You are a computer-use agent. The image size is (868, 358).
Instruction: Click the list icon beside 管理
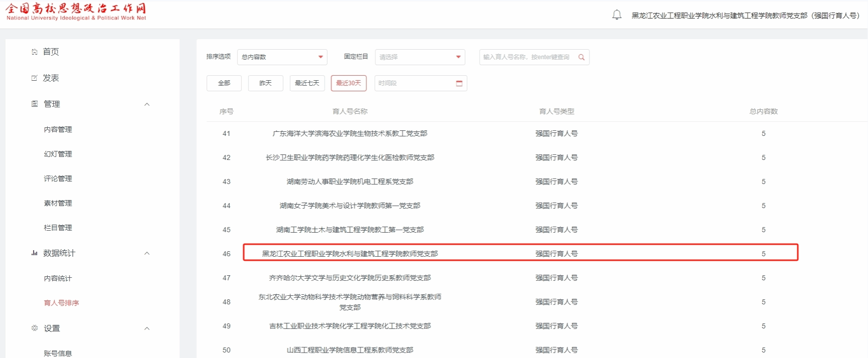35,104
